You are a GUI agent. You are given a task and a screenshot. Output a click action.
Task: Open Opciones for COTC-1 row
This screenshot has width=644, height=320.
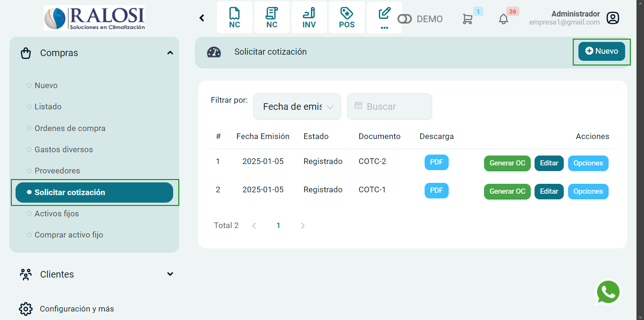click(x=588, y=191)
